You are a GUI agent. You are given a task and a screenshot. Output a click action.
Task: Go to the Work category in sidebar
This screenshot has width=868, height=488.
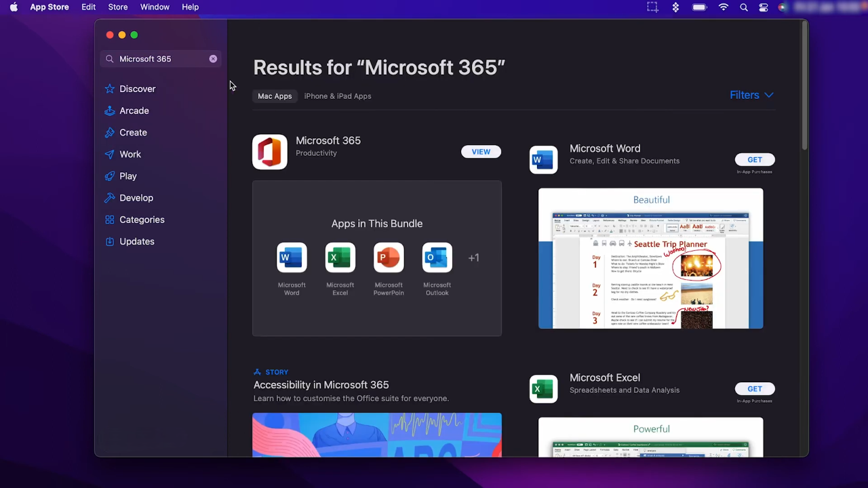coord(130,154)
